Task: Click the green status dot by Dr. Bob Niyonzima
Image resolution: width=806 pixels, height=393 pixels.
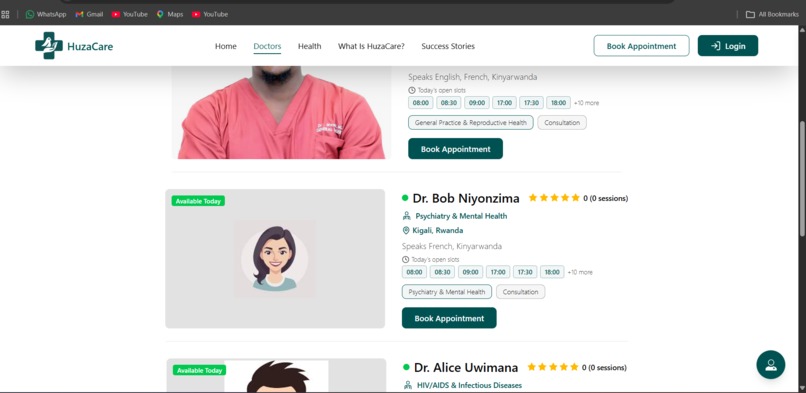Action: (405, 198)
